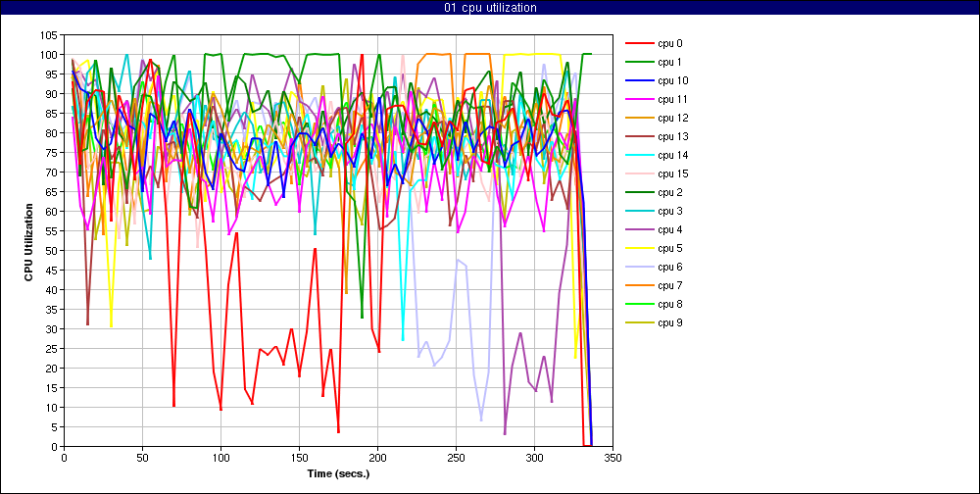Select the 'cpu 11' legend label
The height and width of the screenshot is (494, 980).
[x=672, y=99]
